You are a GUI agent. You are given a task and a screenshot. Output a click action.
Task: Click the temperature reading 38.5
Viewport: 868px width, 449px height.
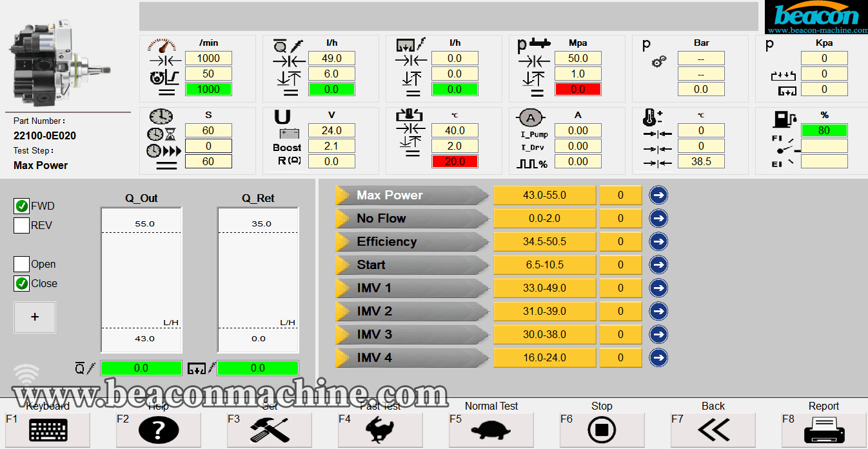click(x=701, y=161)
